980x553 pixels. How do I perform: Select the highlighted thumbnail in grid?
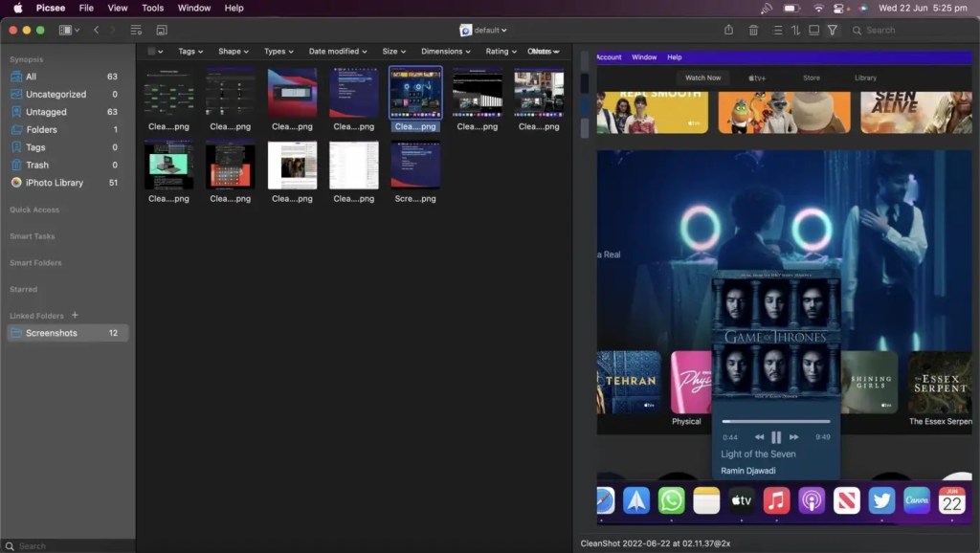[415, 93]
